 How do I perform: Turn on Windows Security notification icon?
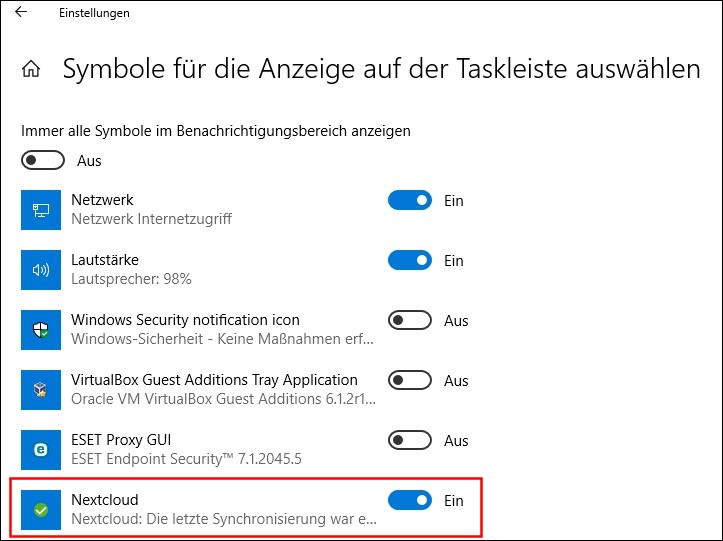coord(410,321)
